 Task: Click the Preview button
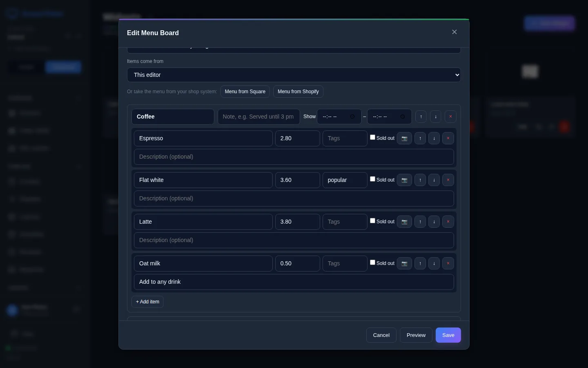[x=416, y=335]
